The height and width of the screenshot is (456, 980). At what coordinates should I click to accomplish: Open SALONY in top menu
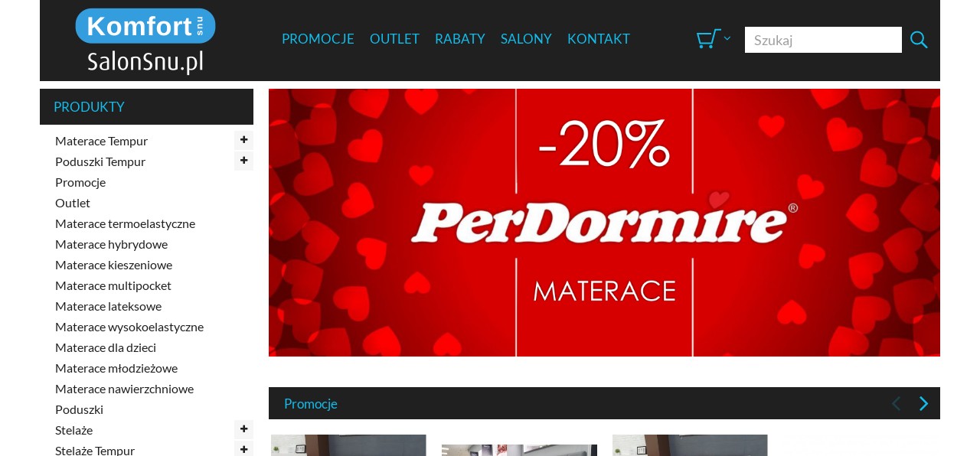point(526,39)
